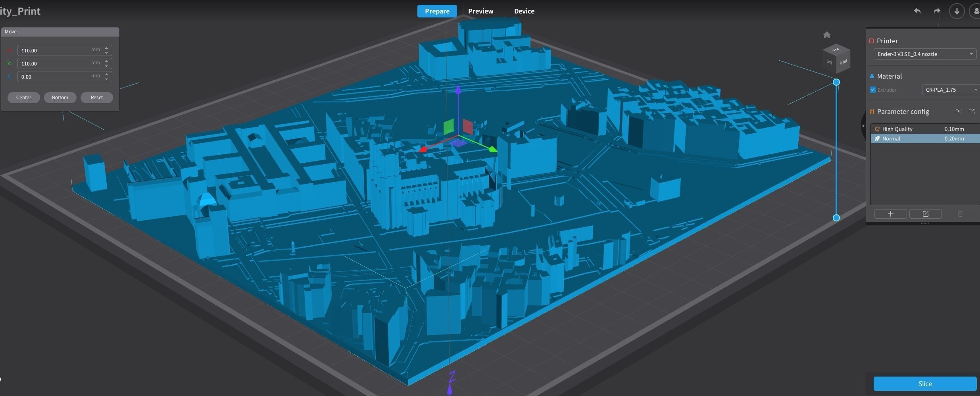Open the printer model dropdown
Image resolution: width=980 pixels, height=396 pixels.
coord(925,54)
